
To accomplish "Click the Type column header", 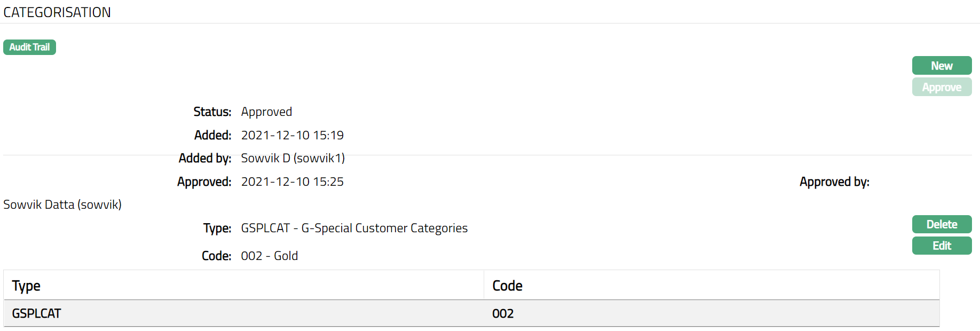I will coord(26,286).
